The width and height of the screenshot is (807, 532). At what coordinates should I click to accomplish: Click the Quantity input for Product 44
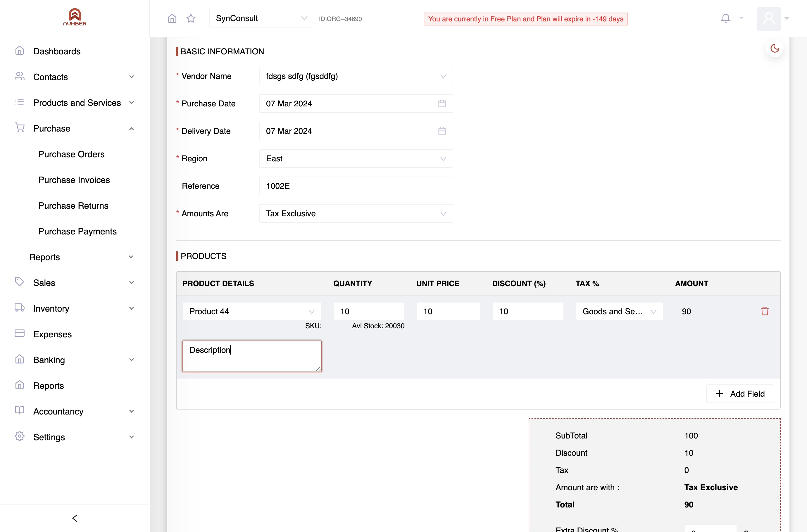(x=369, y=311)
